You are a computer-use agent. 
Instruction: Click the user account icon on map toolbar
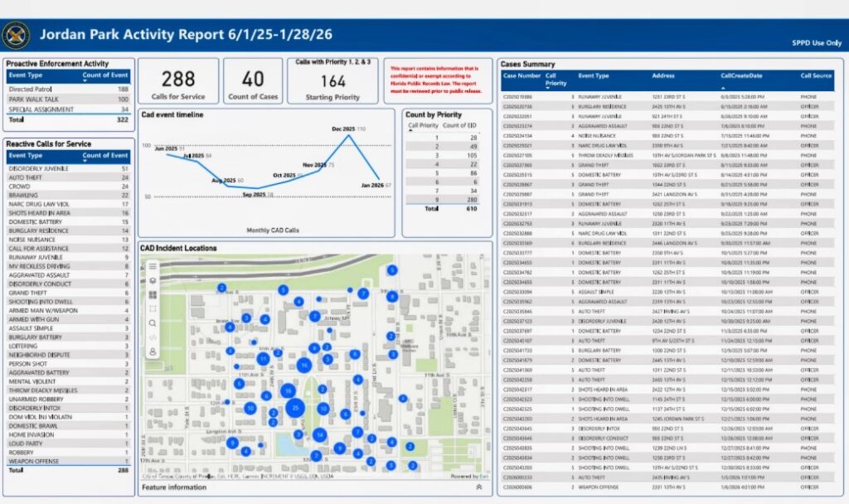[x=153, y=351]
